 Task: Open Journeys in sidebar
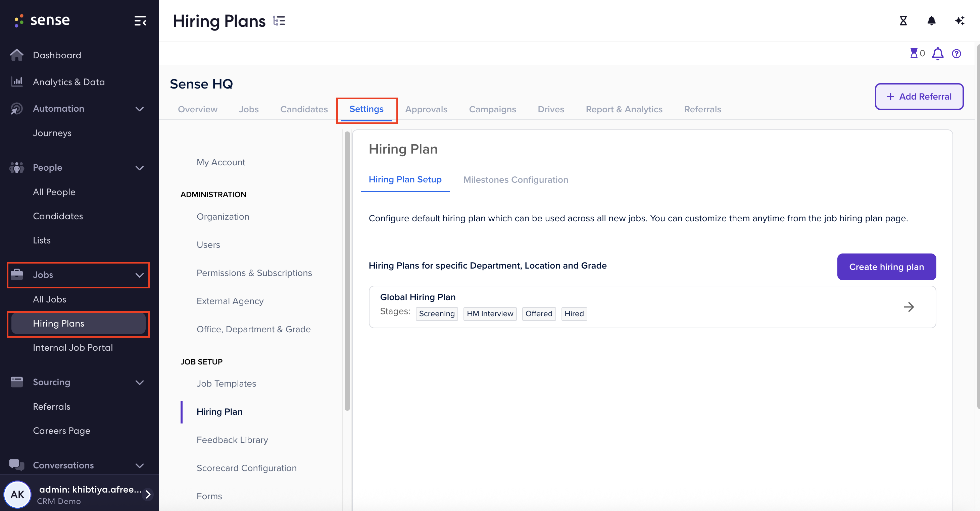point(52,133)
